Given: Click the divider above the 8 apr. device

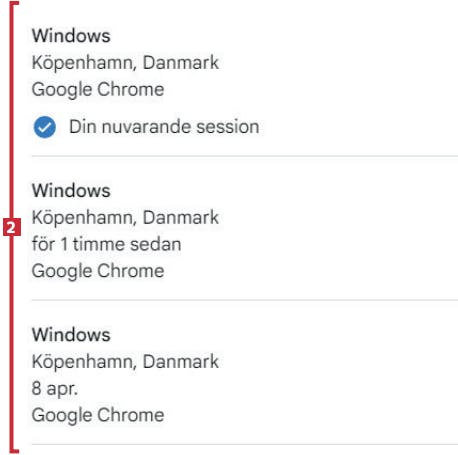Looking at the screenshot, I should point(245,300).
